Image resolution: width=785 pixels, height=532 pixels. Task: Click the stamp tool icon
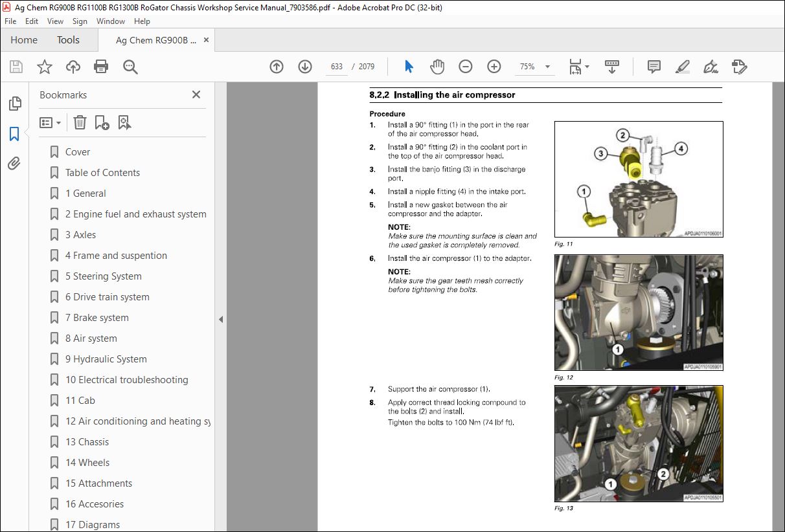click(x=739, y=67)
